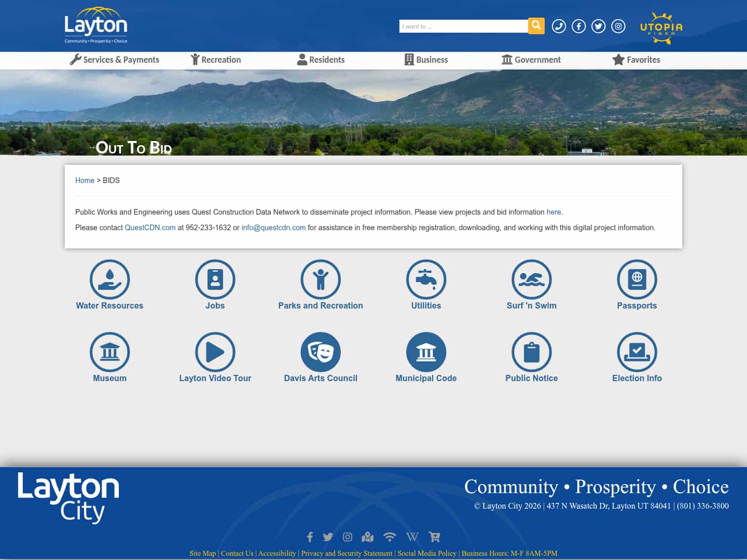
Task: Click the Utopia Fiber logo
Action: (x=661, y=27)
